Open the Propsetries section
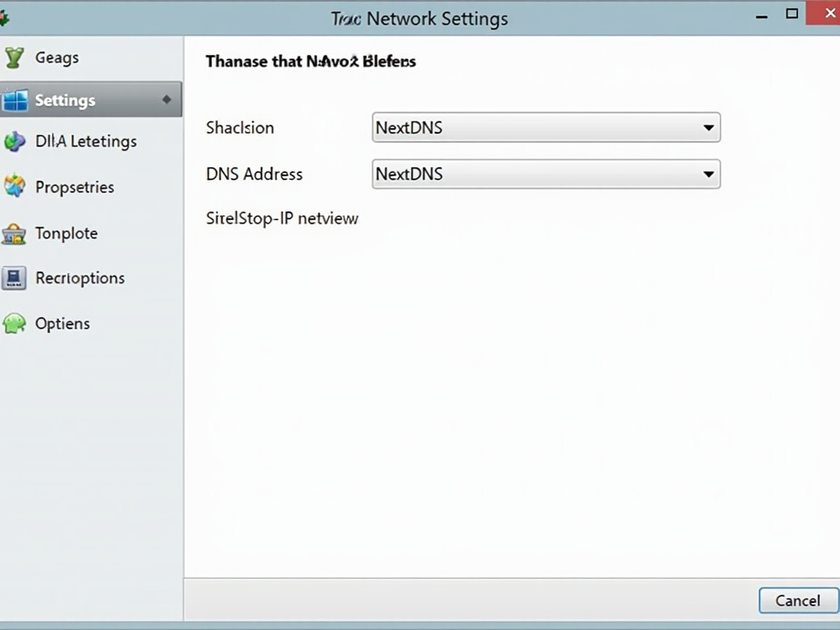Viewport: 840px width, 630px height. [91, 187]
